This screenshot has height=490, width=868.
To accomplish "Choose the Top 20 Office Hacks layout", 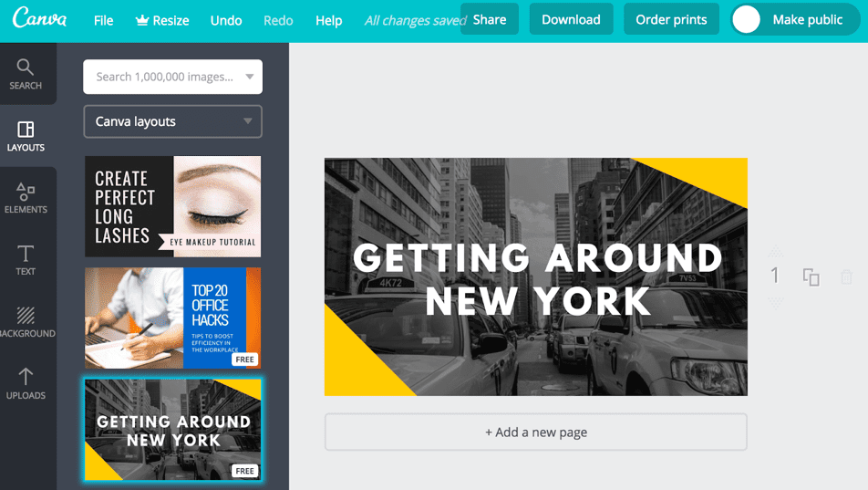I will (172, 318).
